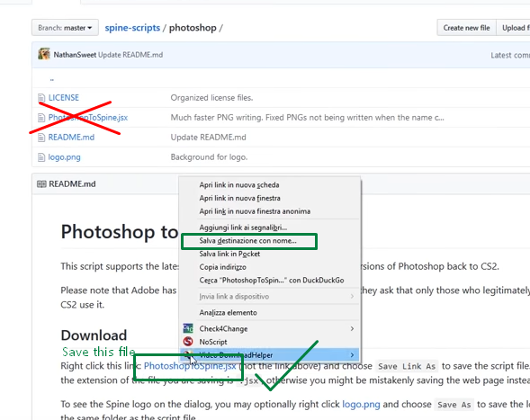The height and width of the screenshot is (420, 530).
Task: Expand the Check4Change submenu arrow
Action: tap(352, 328)
